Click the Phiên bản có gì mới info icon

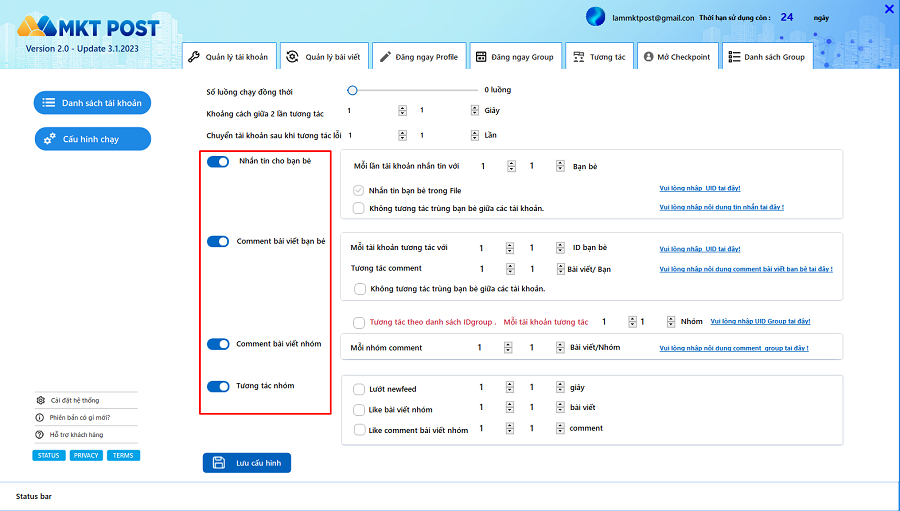coord(40,417)
